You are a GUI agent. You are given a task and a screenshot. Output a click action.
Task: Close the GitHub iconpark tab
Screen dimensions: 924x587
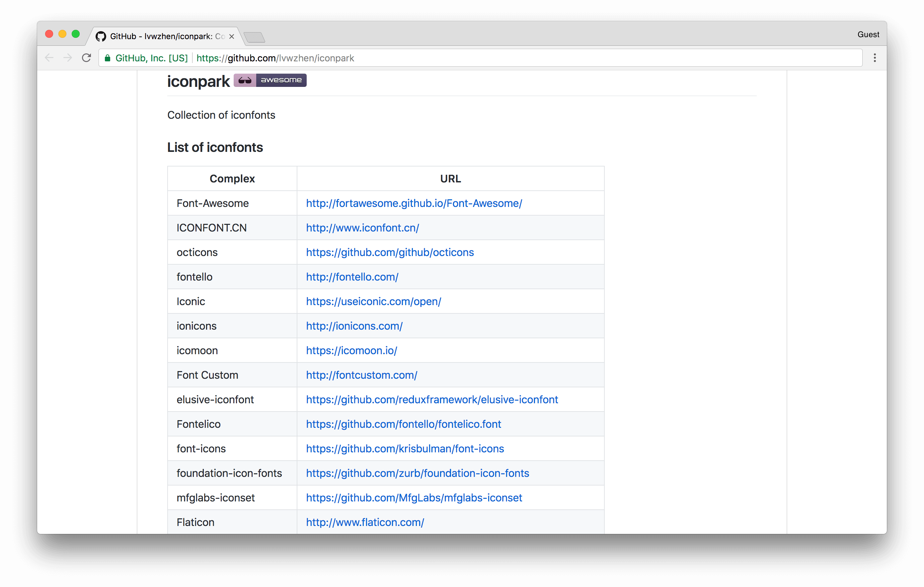(x=231, y=36)
